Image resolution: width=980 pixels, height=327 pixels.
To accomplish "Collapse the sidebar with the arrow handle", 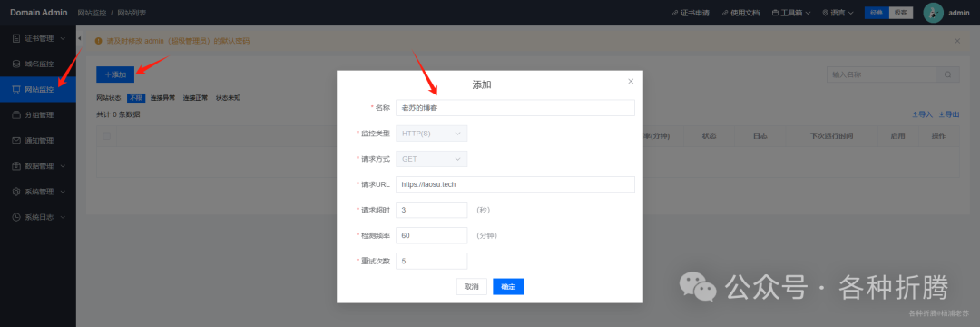I will pyautogui.click(x=79, y=39).
